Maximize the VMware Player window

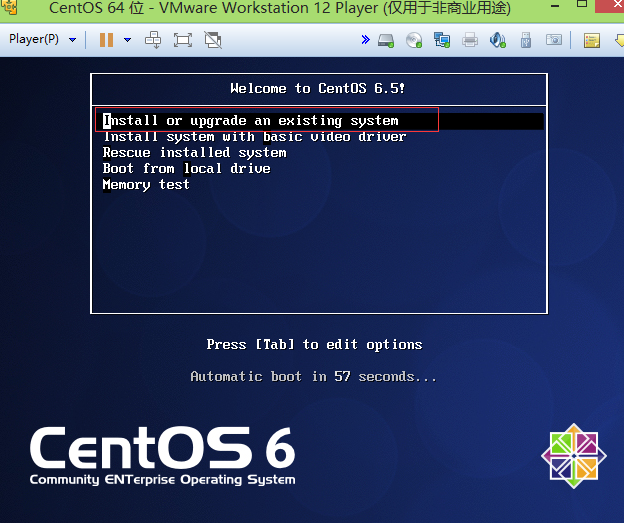(582, 4)
